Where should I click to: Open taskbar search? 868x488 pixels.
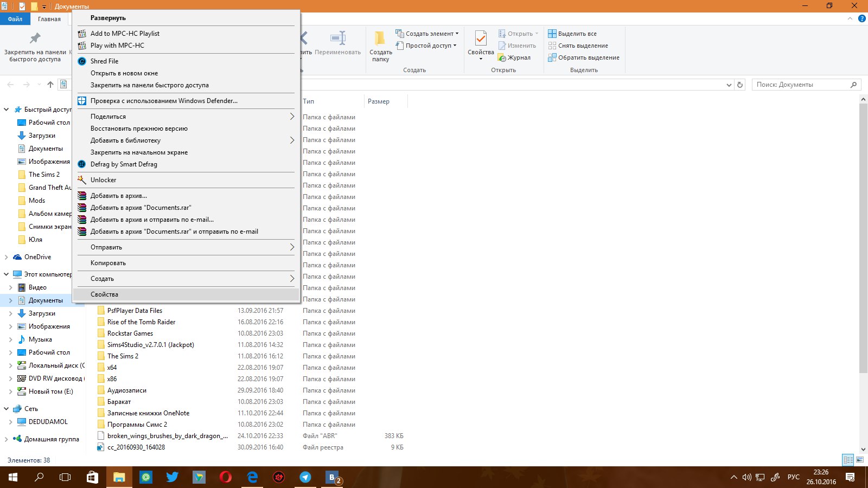39,477
